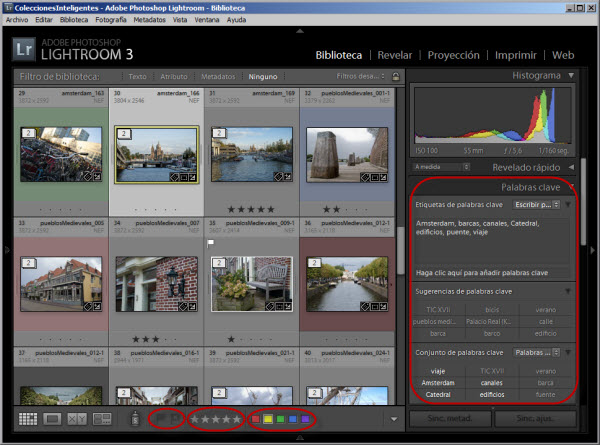The image size is (600, 445).
Task: Set flag as rejected in toolbar
Action: (174, 419)
